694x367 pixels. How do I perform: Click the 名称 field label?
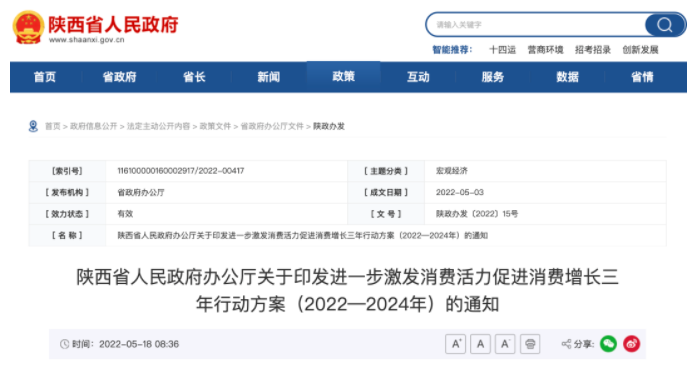67,236
